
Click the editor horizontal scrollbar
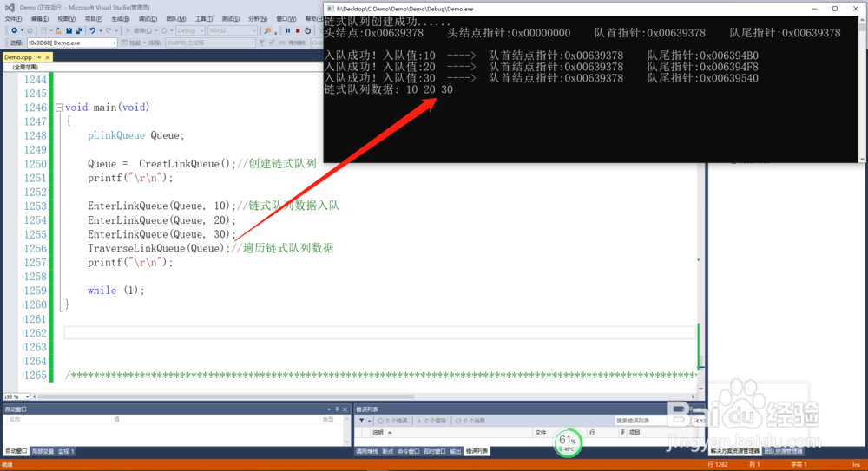point(226,396)
